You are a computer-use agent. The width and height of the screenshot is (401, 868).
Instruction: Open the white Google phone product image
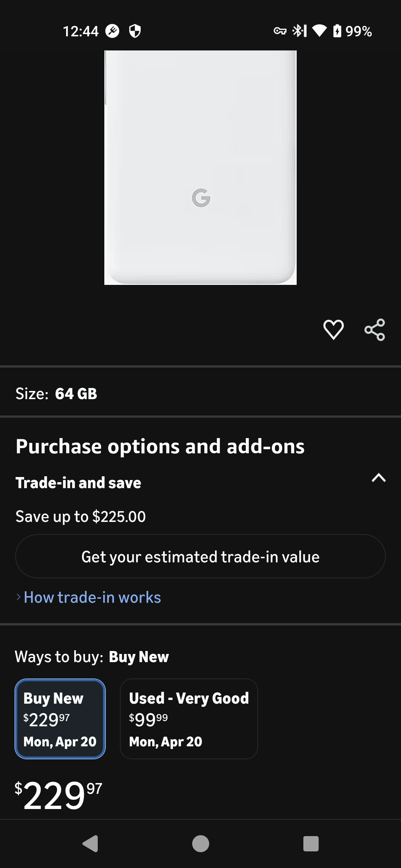200,168
